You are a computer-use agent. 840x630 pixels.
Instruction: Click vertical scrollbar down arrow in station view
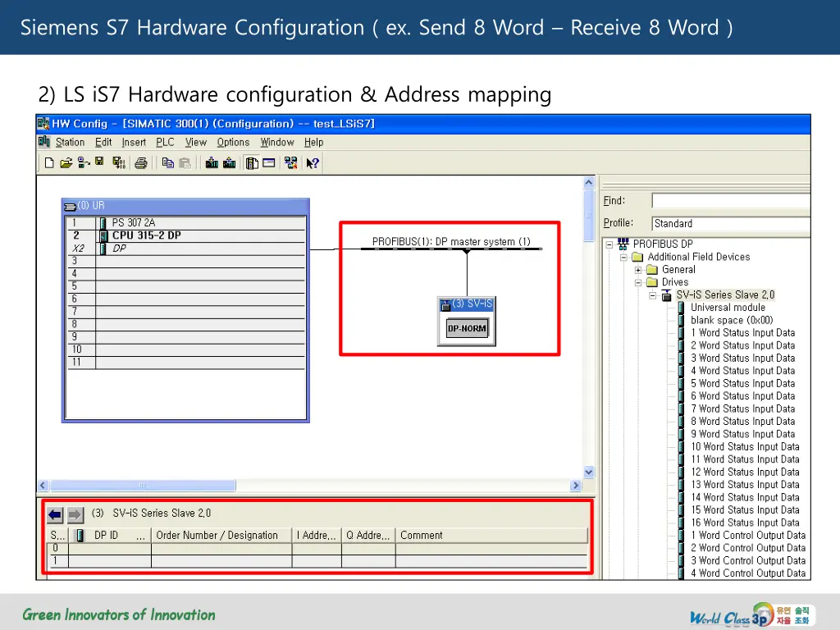point(589,472)
